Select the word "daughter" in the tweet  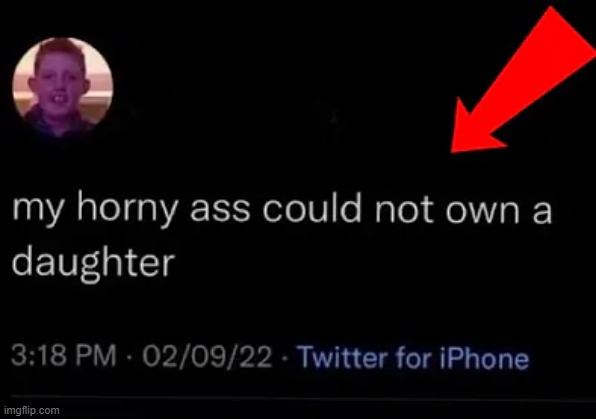(94, 262)
